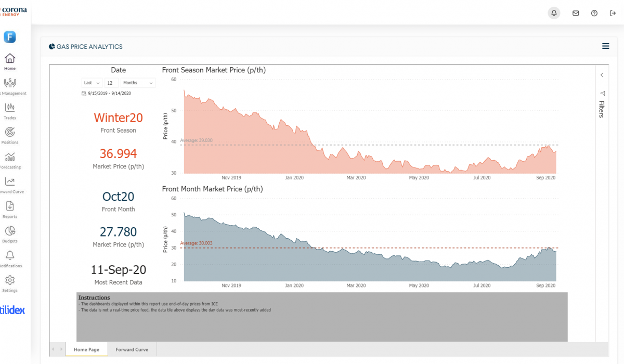Open the Gas Price Analytics hamburger menu
This screenshot has width=624, height=364.
tap(605, 46)
